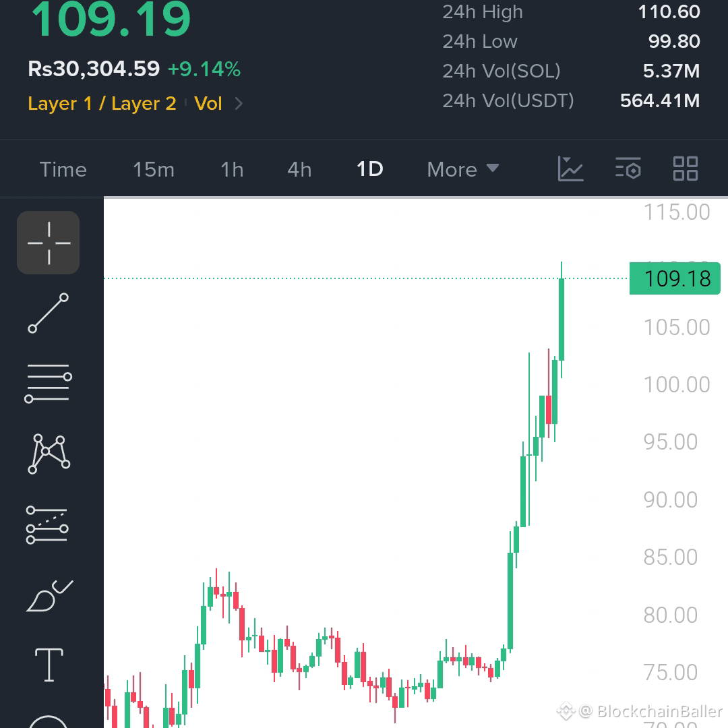
Task: Click the 80.00 price axis label
Action: tap(671, 615)
